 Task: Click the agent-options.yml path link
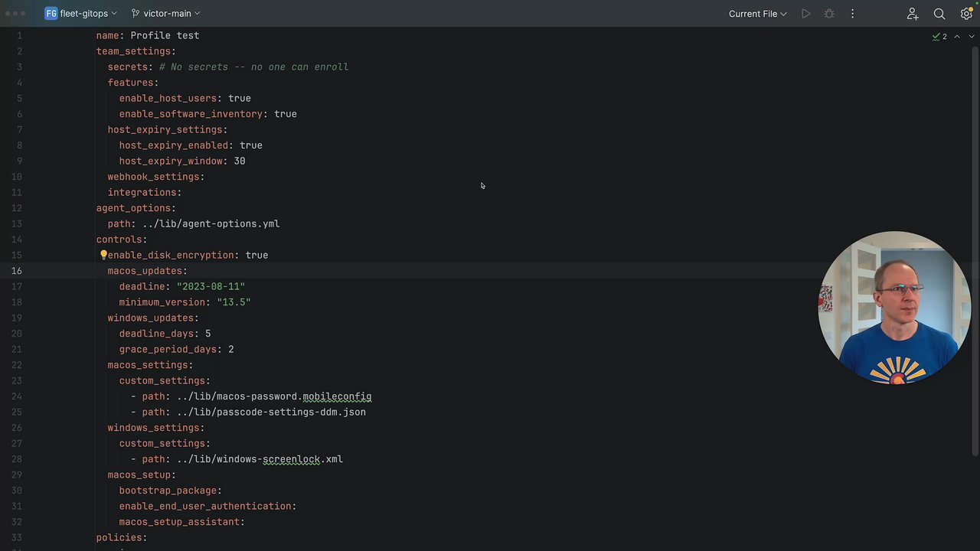(x=211, y=224)
